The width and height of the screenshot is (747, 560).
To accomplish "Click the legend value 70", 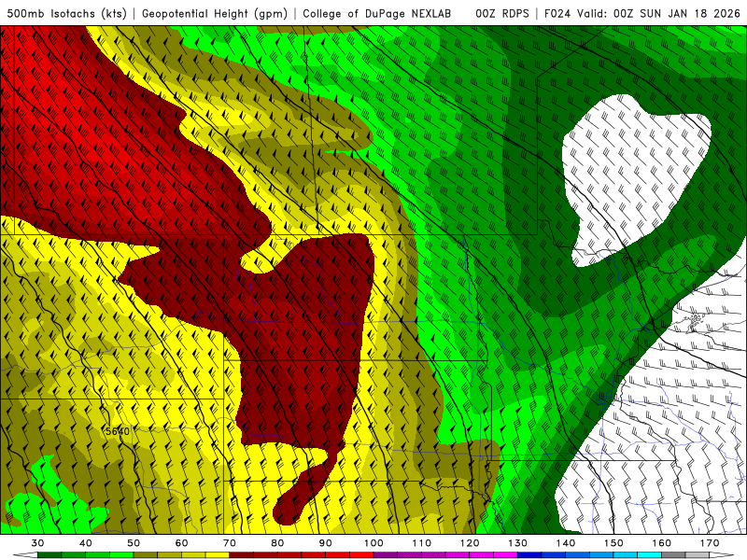I will coord(230,543).
